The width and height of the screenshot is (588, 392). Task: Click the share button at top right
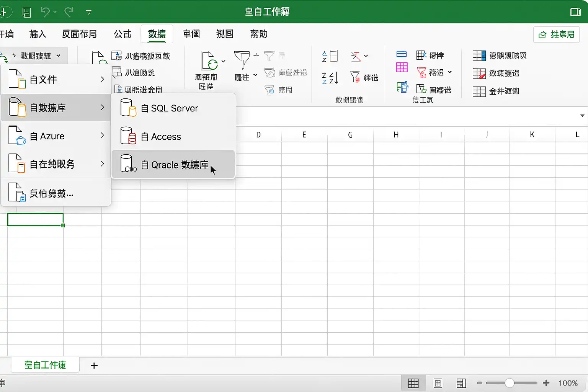(x=556, y=34)
